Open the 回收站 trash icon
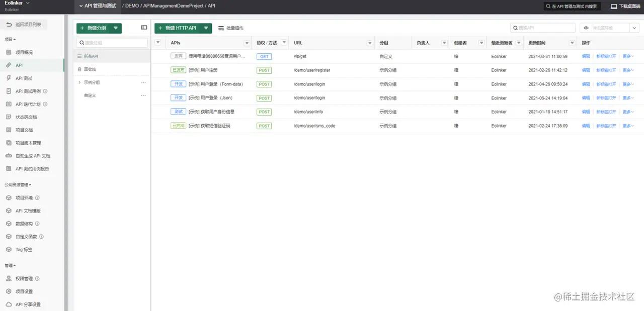Screen dimensions: 644x311 [79, 69]
